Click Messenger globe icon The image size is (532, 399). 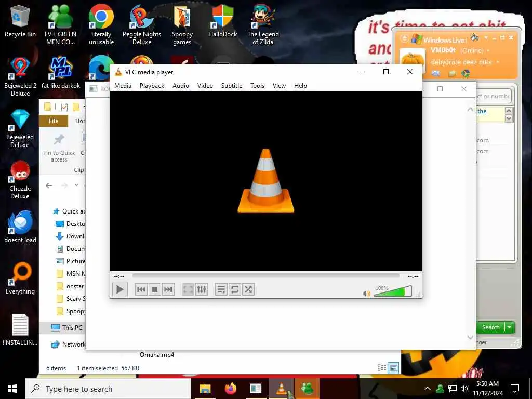[465, 73]
